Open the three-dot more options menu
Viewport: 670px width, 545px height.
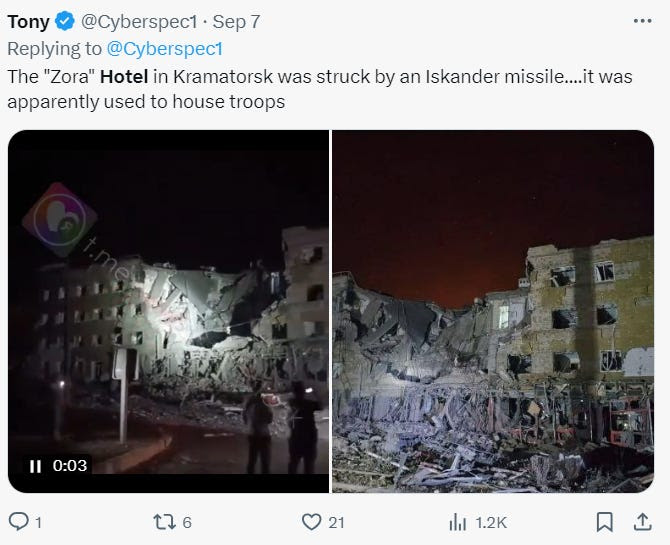[x=643, y=21]
